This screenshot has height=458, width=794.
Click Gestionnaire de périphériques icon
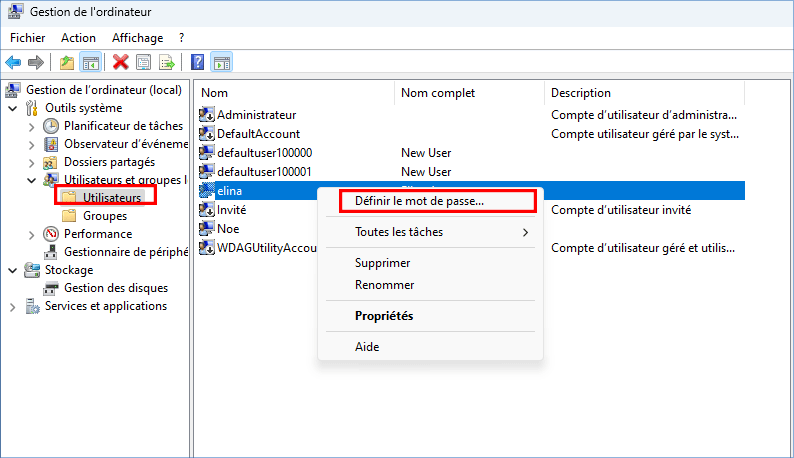point(51,252)
